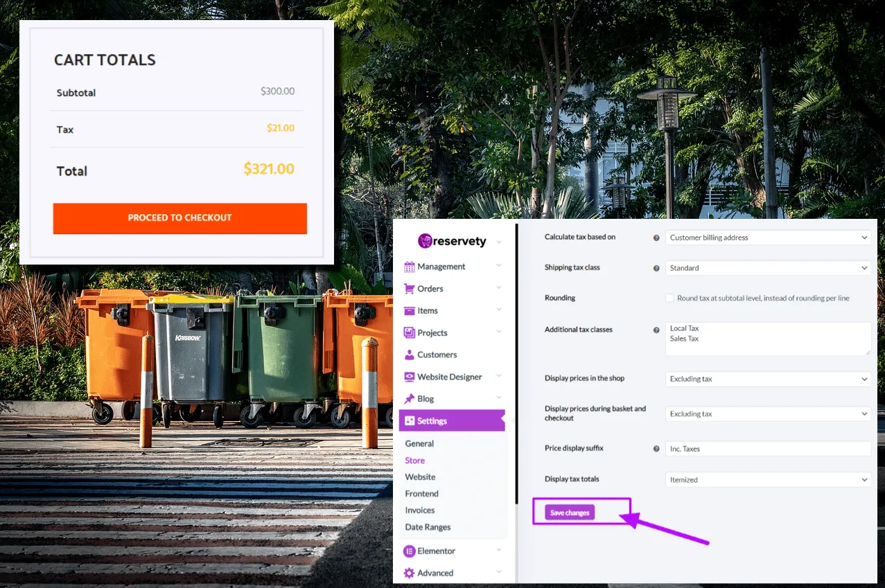Switch to the Store settings tab

pyautogui.click(x=414, y=460)
